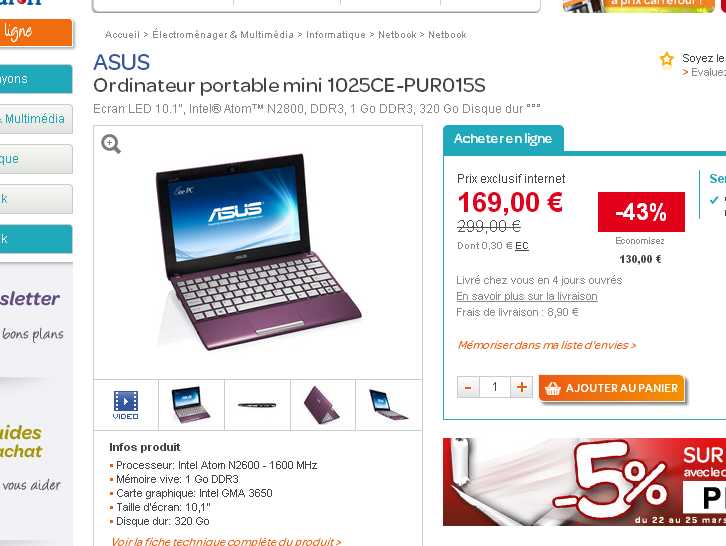The height and width of the screenshot is (546, 726).
Task: Click the Accueil breadcrumb link
Action: click(122, 35)
